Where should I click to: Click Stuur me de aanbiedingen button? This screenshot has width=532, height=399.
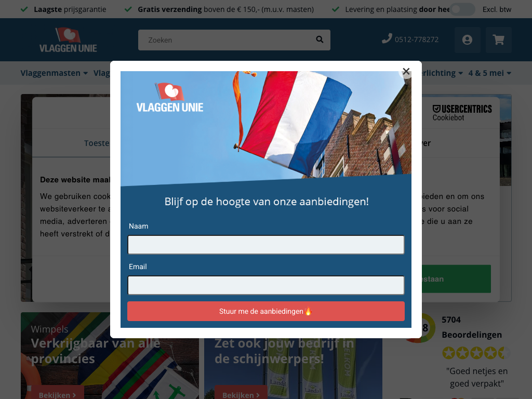click(266, 311)
